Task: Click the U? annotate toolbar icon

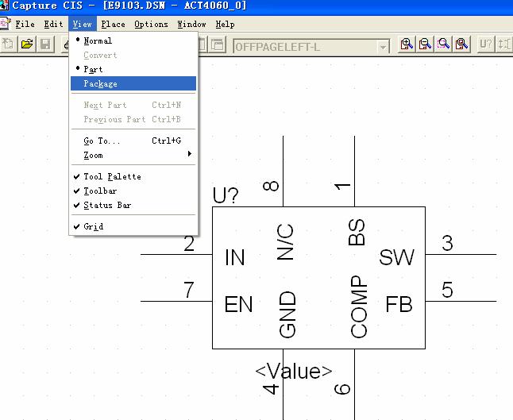Action: (485, 44)
